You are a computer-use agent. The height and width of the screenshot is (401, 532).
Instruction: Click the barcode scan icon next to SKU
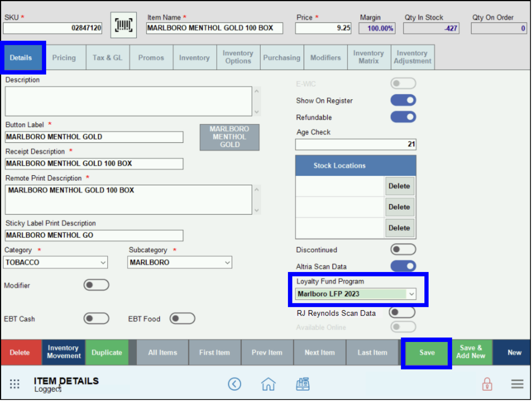click(x=123, y=25)
